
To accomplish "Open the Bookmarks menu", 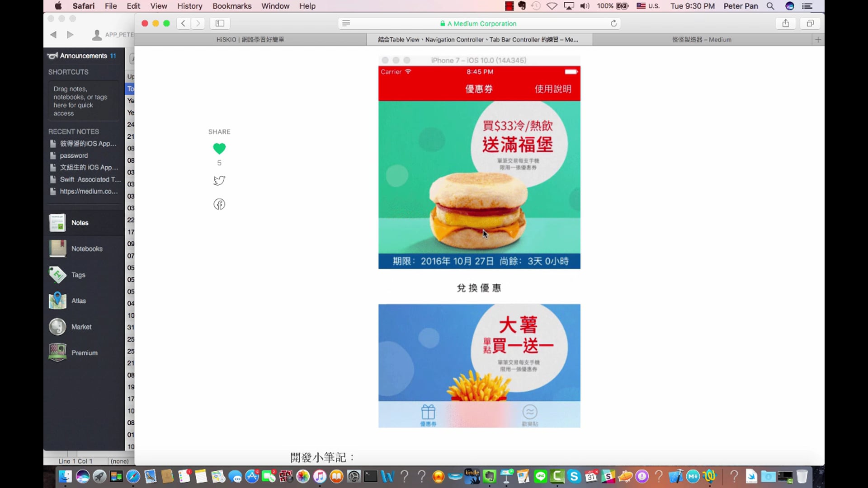I will click(231, 6).
